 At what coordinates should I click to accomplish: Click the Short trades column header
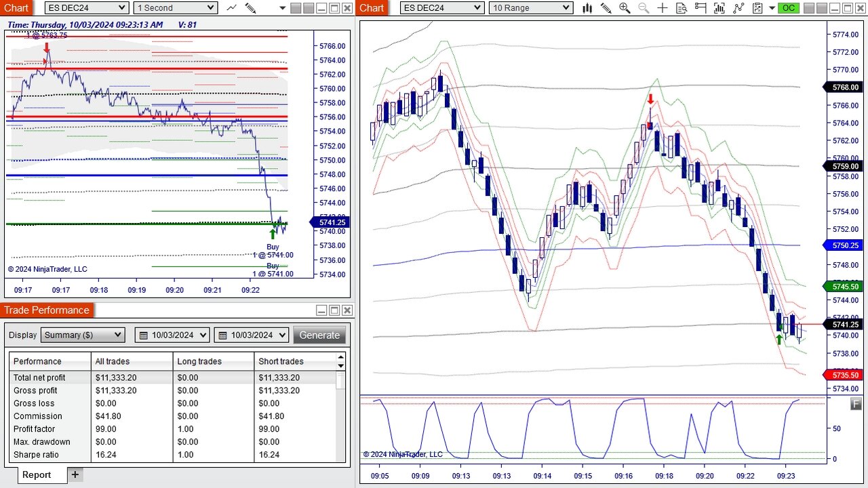295,361
